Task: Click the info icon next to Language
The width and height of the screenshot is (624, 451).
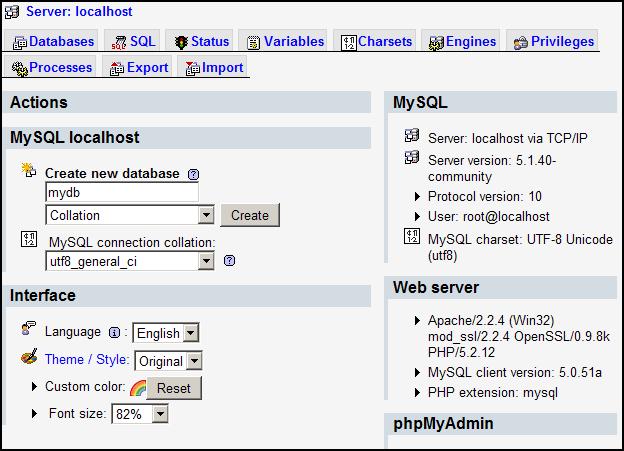Action: 115,332
